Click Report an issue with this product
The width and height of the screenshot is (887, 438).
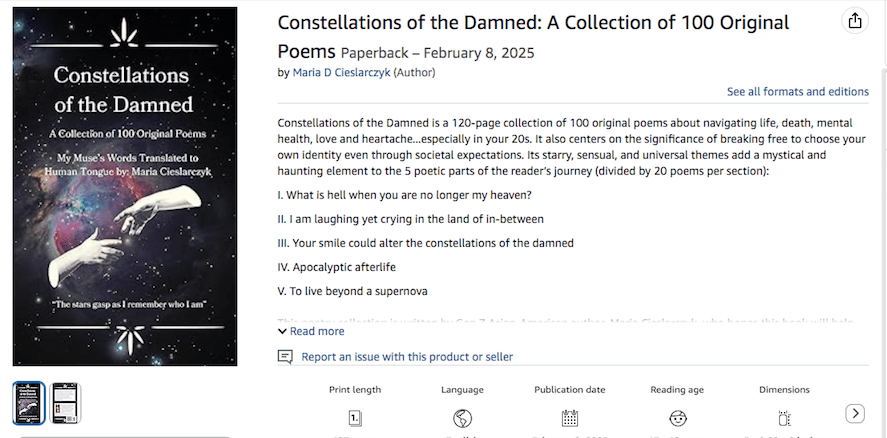[407, 357]
